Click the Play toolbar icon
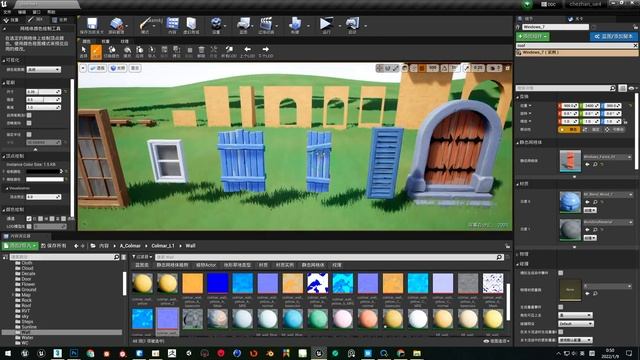Screen dimensions: 640x360 (326, 25)
